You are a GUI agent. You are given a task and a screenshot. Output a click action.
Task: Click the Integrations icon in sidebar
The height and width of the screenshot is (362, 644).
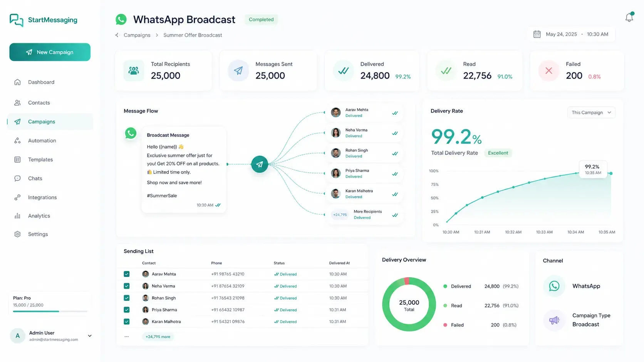point(17,197)
